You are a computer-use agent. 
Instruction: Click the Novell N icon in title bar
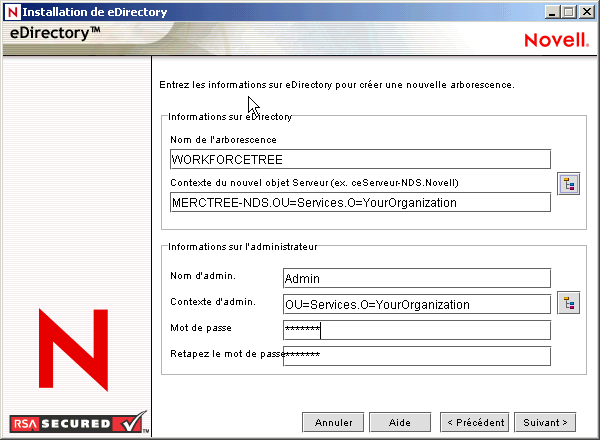[12, 12]
